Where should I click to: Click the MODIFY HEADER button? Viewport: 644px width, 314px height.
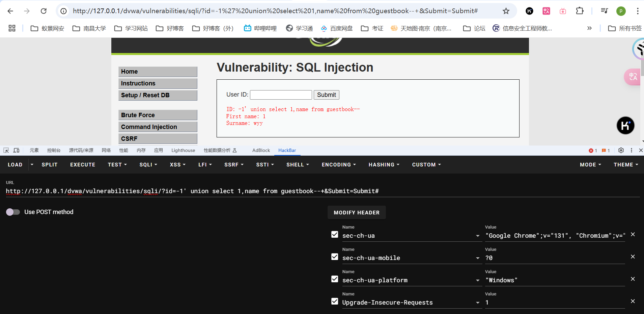tap(356, 212)
